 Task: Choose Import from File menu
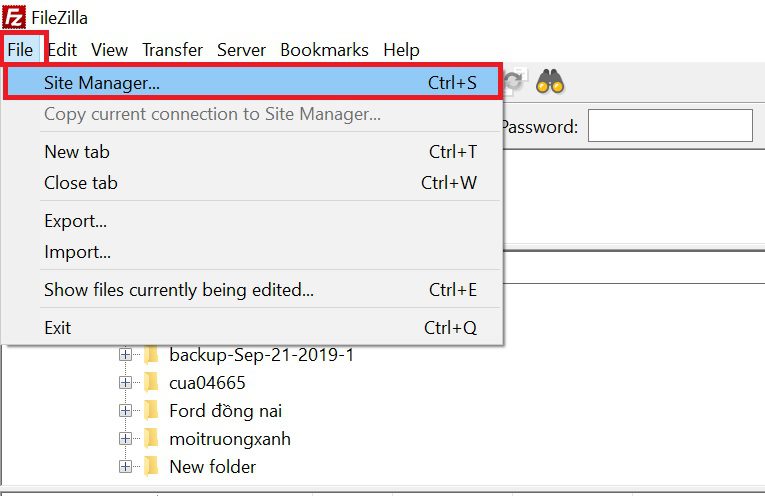252,252
